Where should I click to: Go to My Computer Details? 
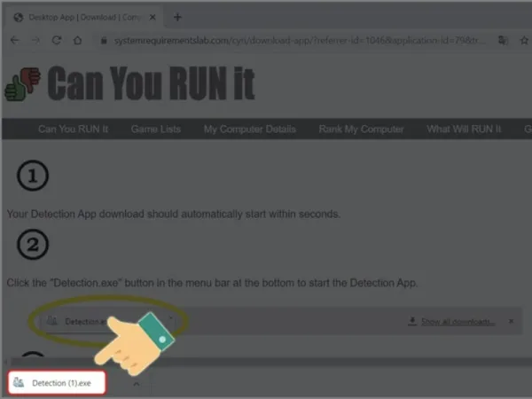(x=250, y=129)
